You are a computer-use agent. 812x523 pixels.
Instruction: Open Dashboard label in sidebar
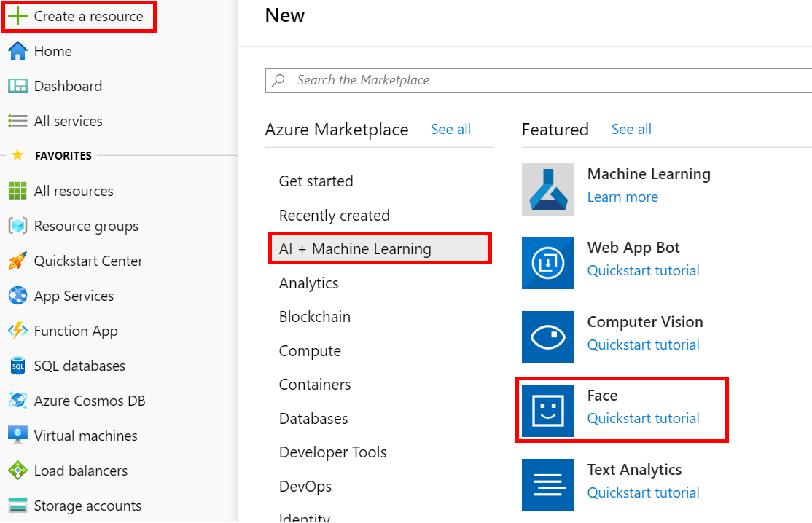point(68,86)
